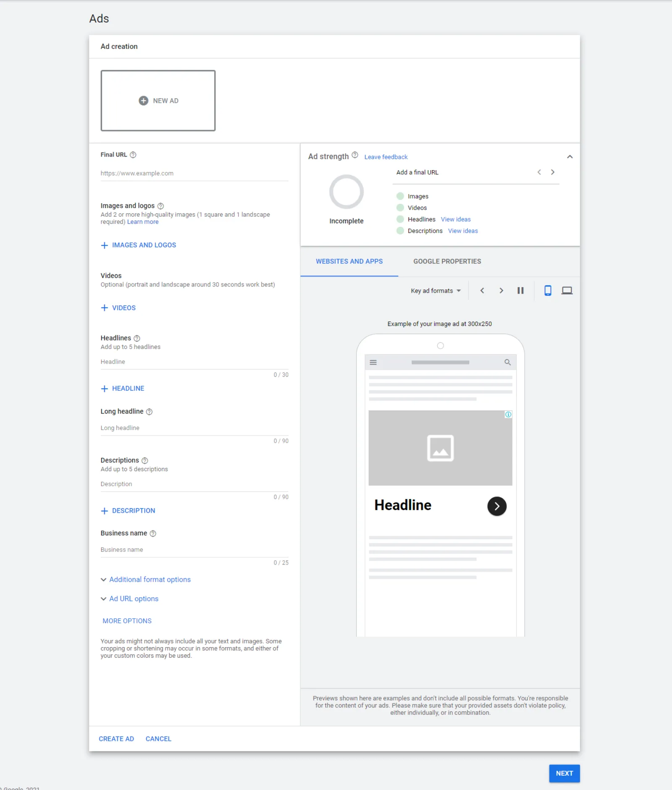Focus the Headline input field
672x790 pixels.
tap(194, 362)
